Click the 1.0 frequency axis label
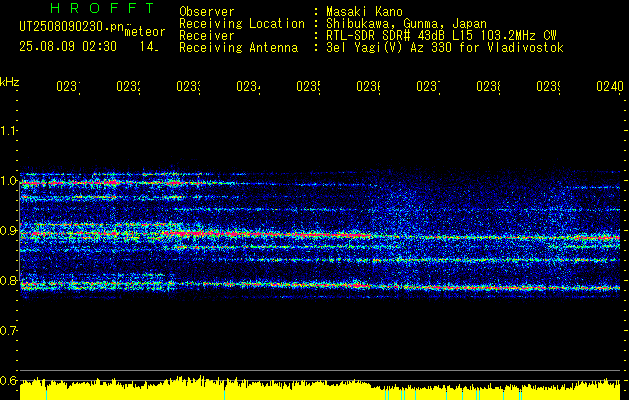Viewport: 629px width, 400px height. [8, 181]
